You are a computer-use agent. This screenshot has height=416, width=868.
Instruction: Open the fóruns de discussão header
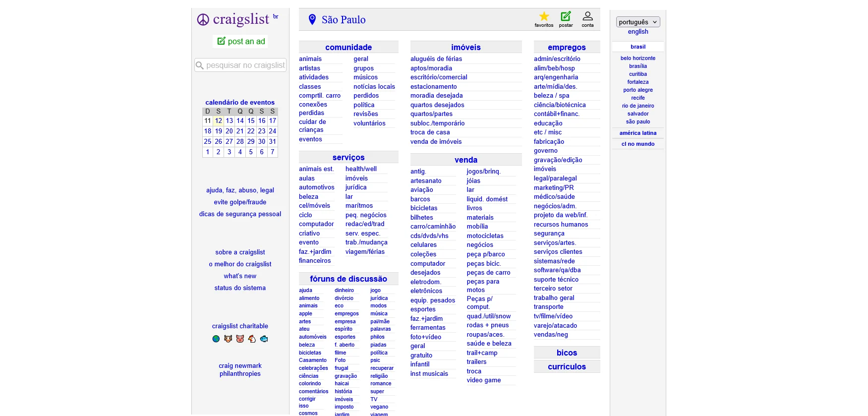348,279
